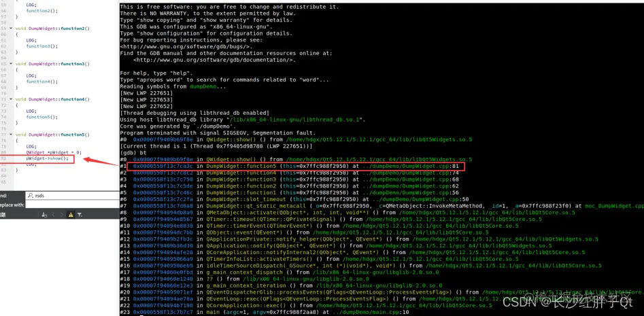Click line number 81 in the gutter
This screenshot has width=644, height=316.
tap(3, 158)
